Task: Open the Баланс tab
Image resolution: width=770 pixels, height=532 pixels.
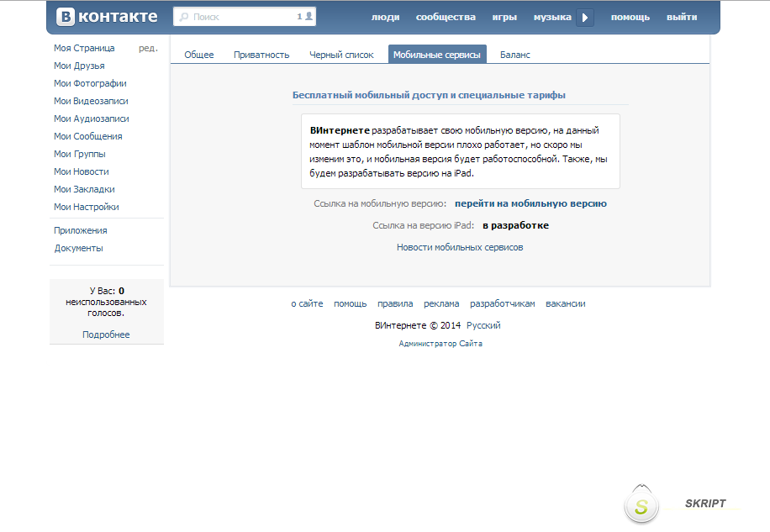Action: 515,55
